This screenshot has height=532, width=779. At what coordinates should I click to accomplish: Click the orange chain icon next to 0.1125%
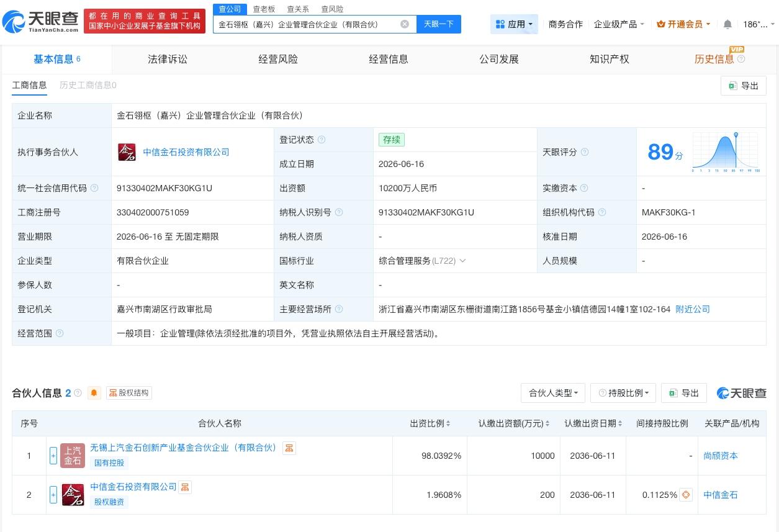click(x=686, y=495)
